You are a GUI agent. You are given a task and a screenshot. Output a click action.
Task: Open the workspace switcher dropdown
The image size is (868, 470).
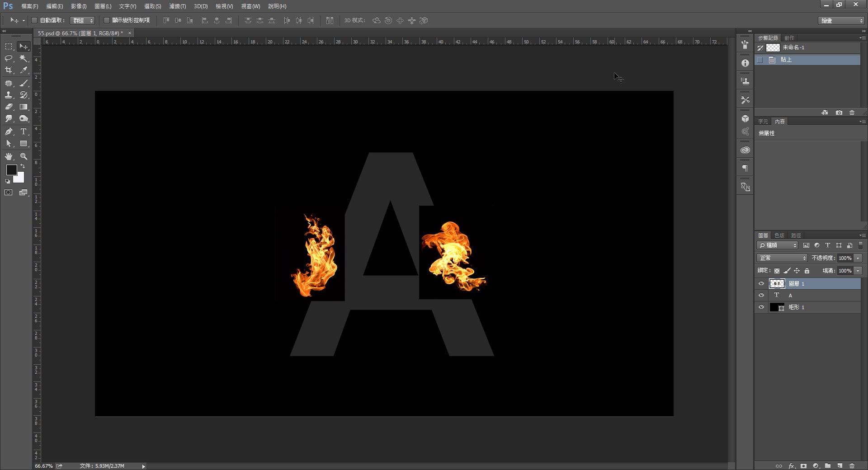click(x=841, y=20)
